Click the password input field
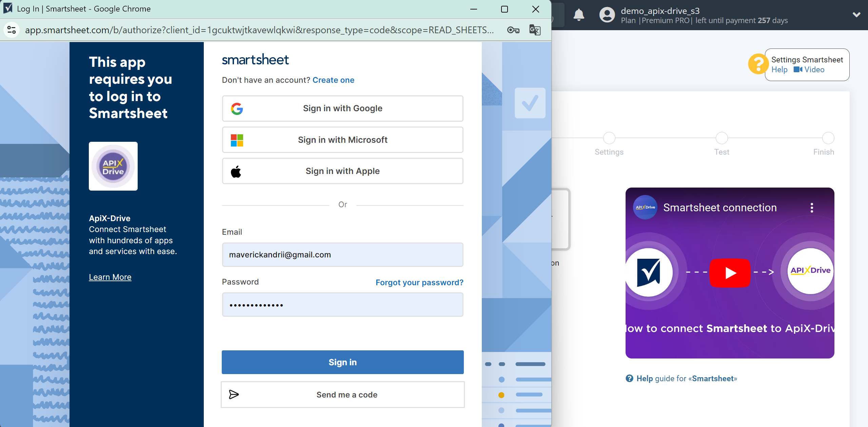Viewport: 868px width, 427px height. coord(343,305)
